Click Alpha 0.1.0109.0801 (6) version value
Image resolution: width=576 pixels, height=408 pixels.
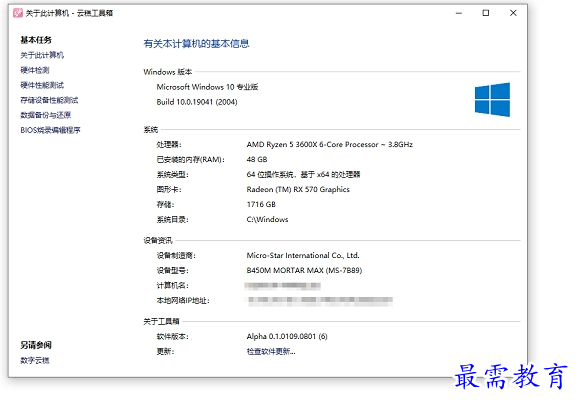pyautogui.click(x=287, y=336)
